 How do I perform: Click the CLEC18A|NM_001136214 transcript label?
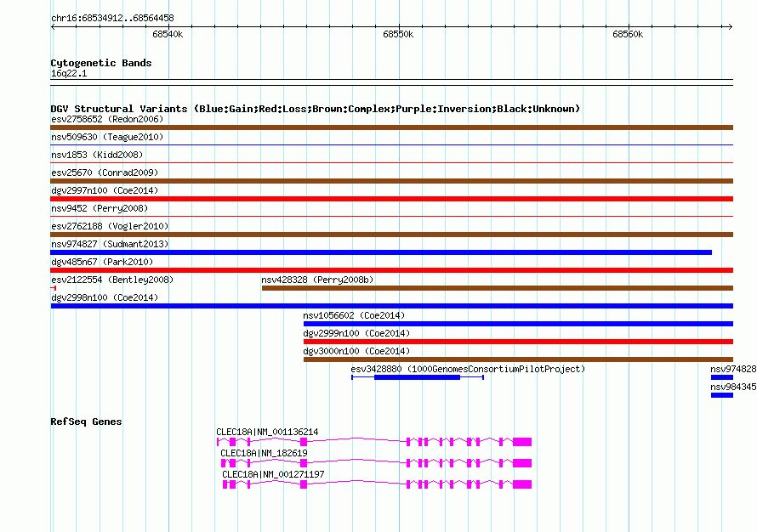pyautogui.click(x=267, y=433)
